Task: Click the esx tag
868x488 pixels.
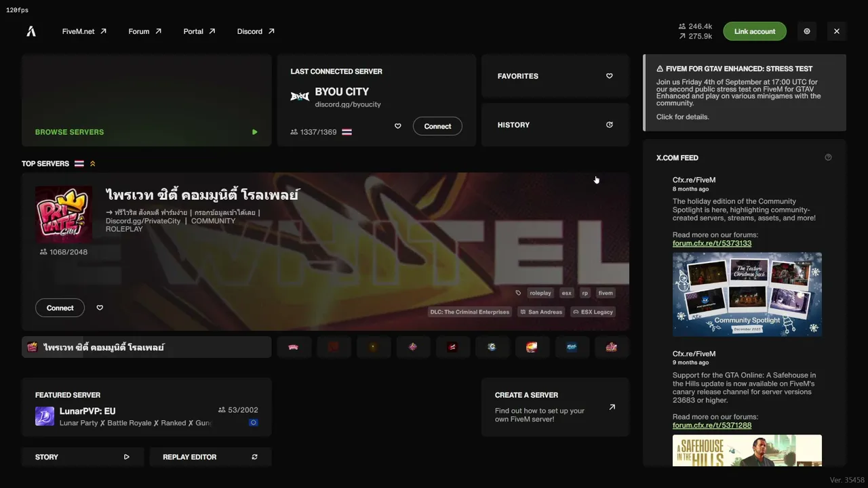Action: 566,293
